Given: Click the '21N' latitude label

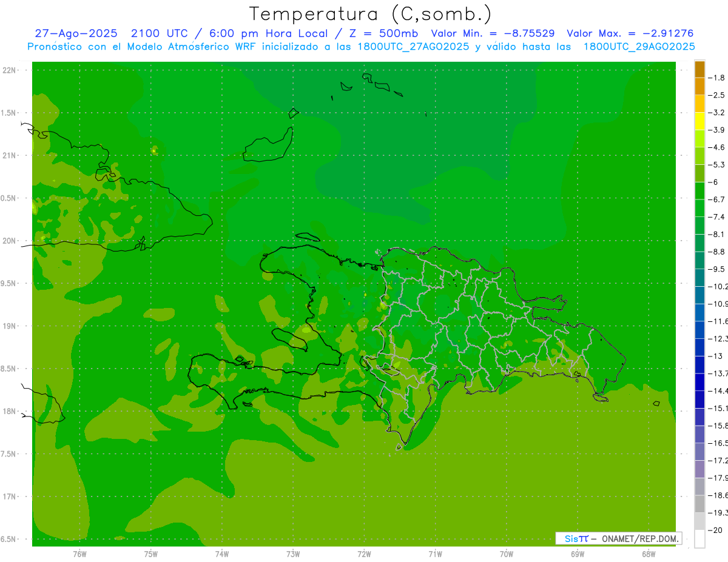Looking at the screenshot, I should point(10,155).
